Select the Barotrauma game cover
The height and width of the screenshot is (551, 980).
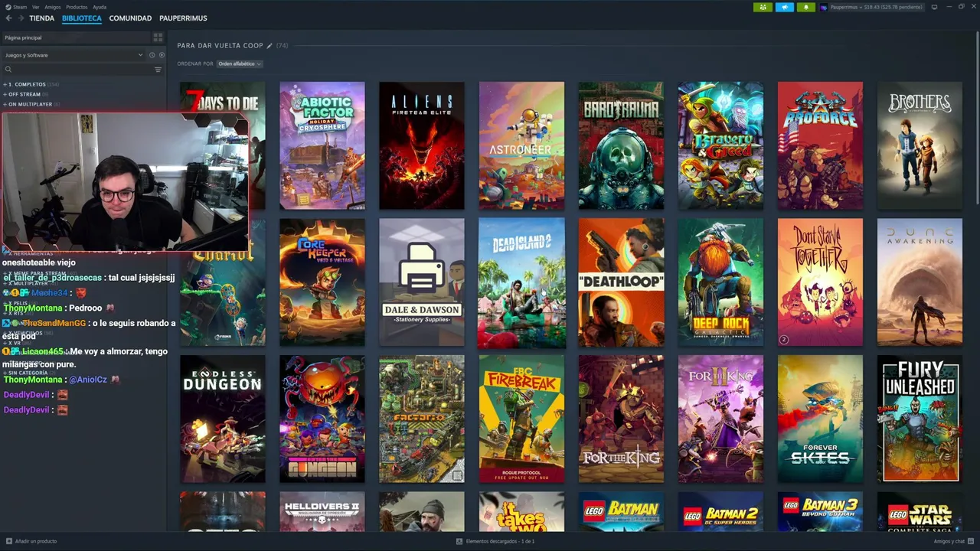(621, 145)
